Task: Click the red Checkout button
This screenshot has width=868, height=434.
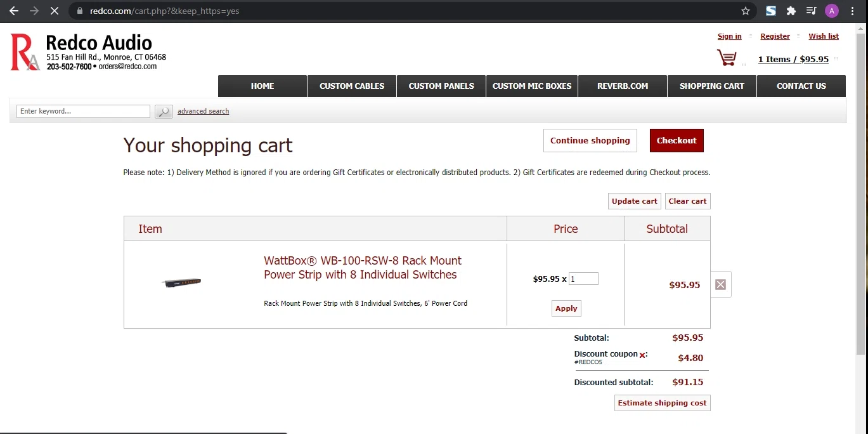Action: click(677, 140)
